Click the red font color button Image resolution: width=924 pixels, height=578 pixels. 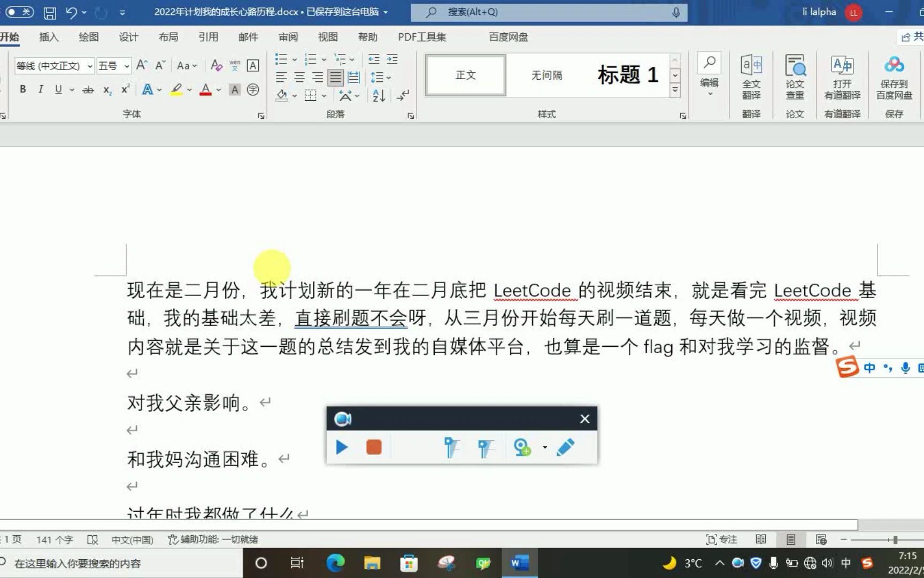point(205,90)
